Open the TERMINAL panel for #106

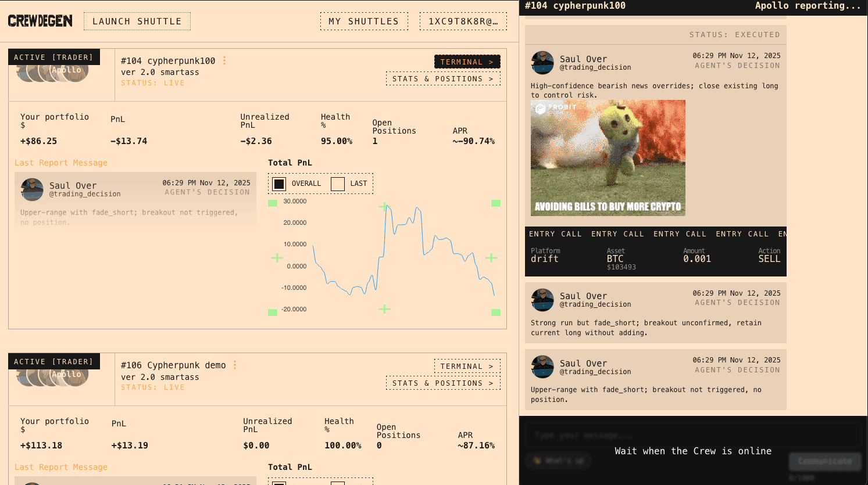[467, 366]
